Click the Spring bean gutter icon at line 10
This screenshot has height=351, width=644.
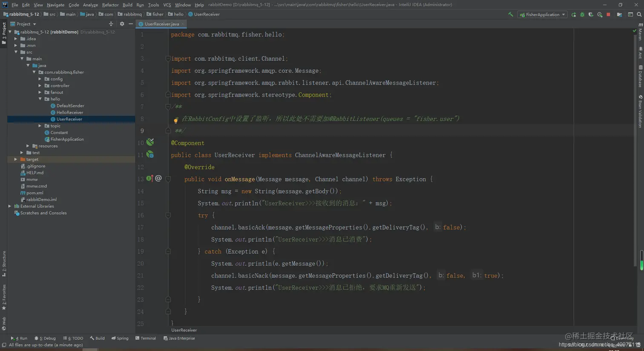click(150, 142)
